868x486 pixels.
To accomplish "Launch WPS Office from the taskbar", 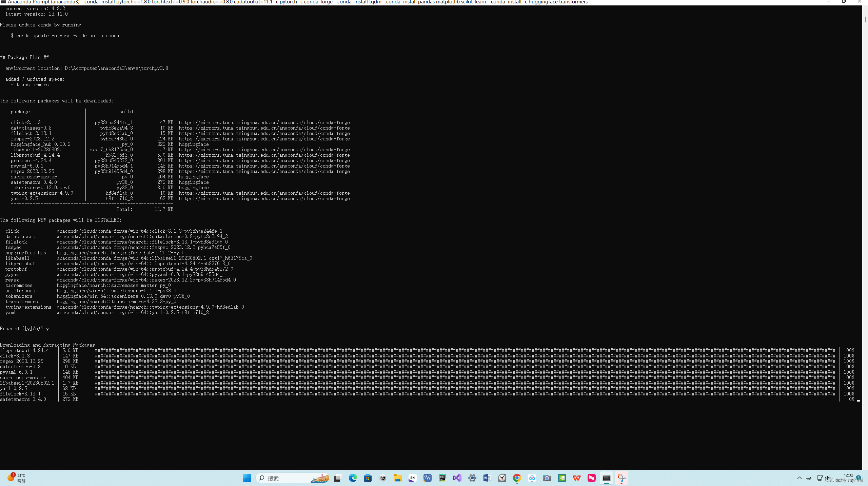I will (576, 478).
